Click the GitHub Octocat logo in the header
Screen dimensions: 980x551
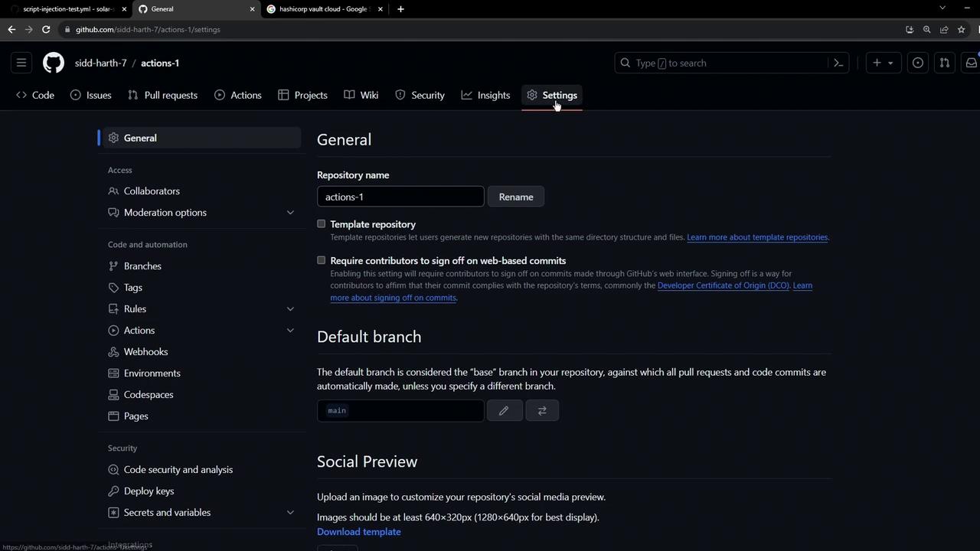(x=54, y=63)
